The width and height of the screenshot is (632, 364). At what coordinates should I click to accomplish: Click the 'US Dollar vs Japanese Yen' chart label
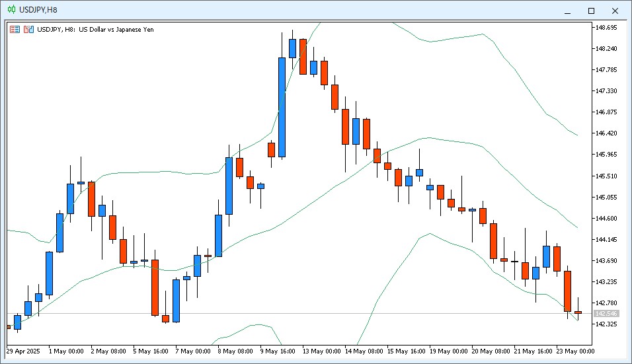point(116,29)
